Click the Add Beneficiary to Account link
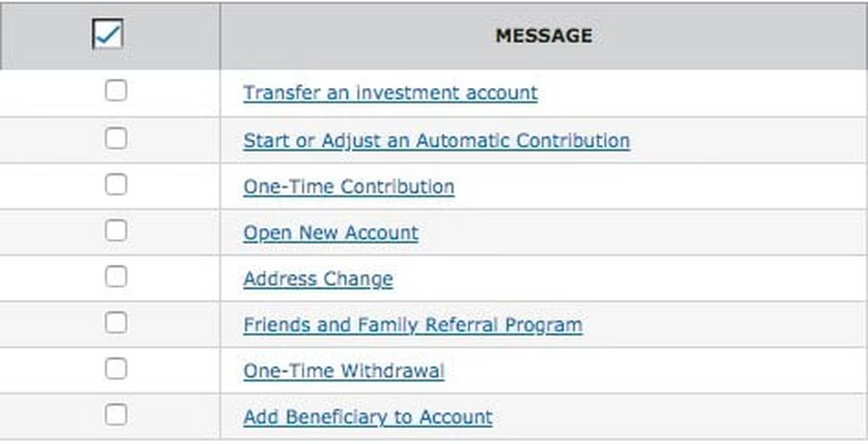The width and height of the screenshot is (868, 444). [x=367, y=418]
